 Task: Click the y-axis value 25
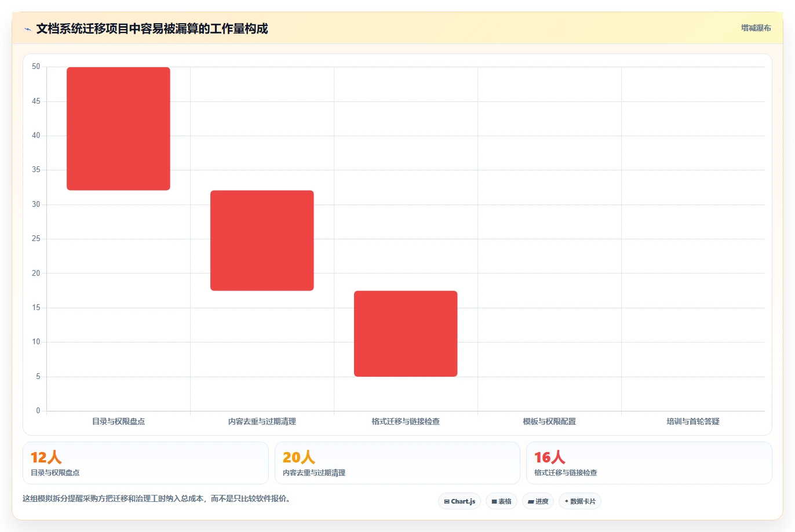(36, 239)
